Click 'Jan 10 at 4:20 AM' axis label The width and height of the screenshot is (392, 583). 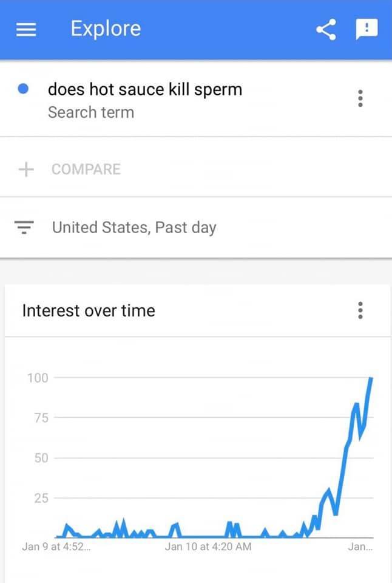pyautogui.click(x=208, y=547)
